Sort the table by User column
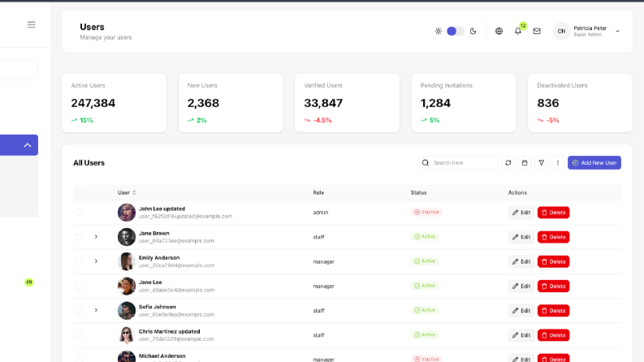The image size is (644, 362). coord(127,192)
